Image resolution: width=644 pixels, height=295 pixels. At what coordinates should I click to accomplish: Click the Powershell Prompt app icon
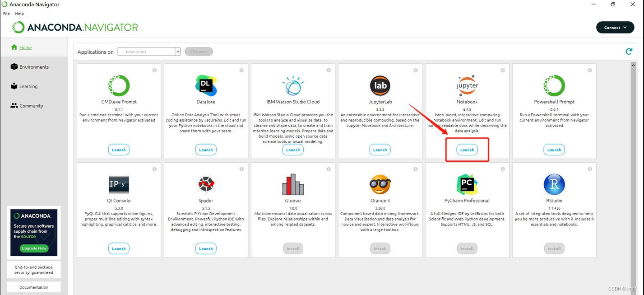(554, 86)
